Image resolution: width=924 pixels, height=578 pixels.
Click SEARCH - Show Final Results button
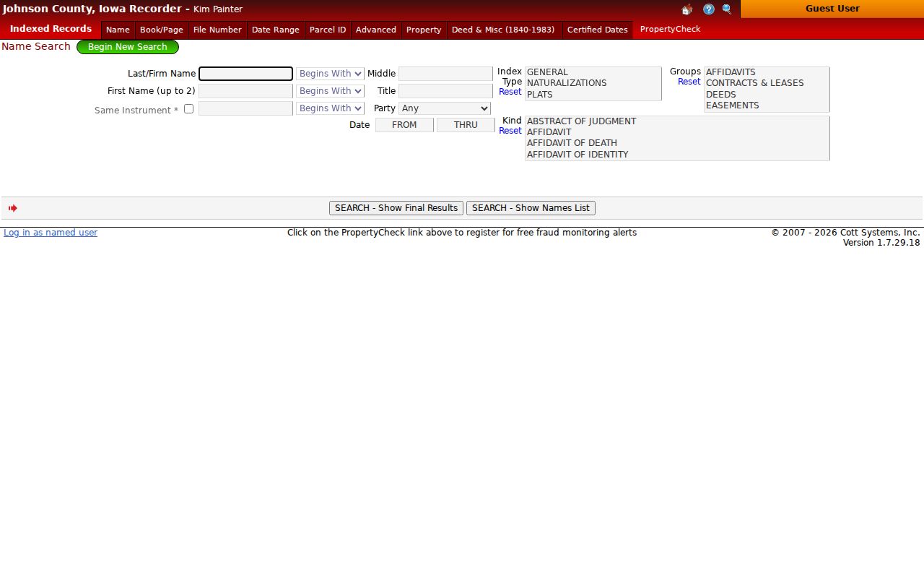coord(396,208)
